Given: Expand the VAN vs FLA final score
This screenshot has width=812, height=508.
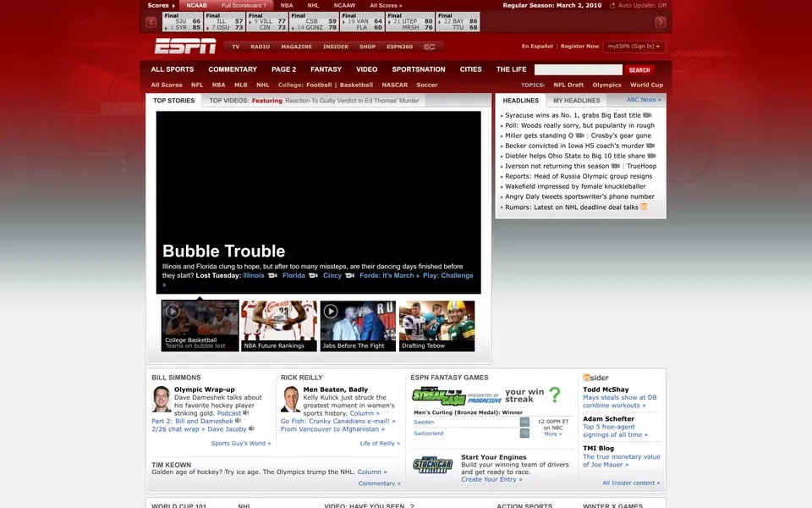Looking at the screenshot, I should point(363,22).
